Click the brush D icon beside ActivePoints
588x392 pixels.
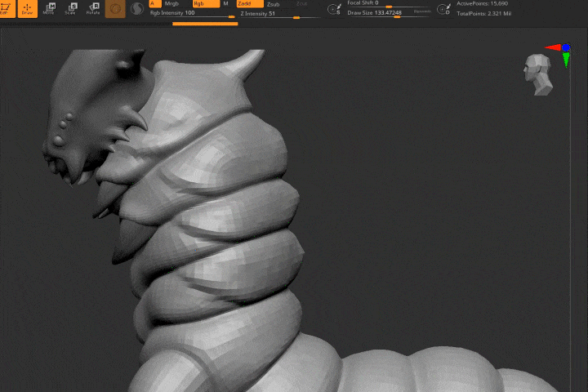click(444, 9)
